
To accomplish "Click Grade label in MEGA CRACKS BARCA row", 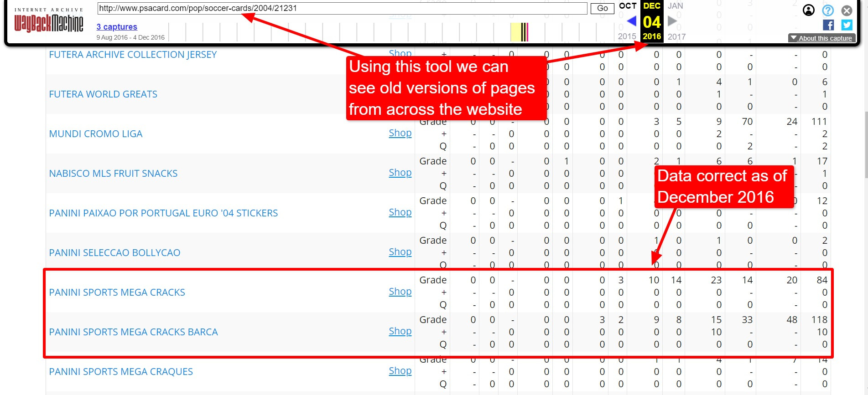I will (x=433, y=320).
